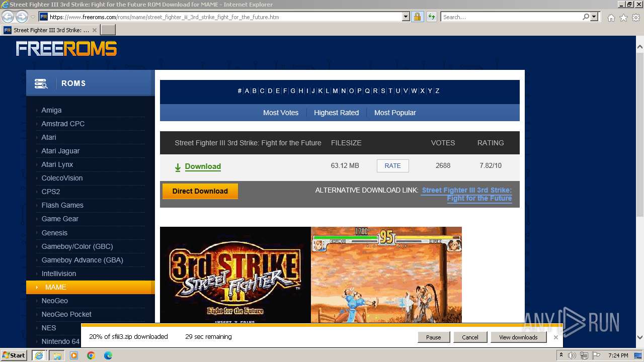The width and height of the screenshot is (644, 362).
Task: Click the refresh icon beside address bar
Action: 431,17
